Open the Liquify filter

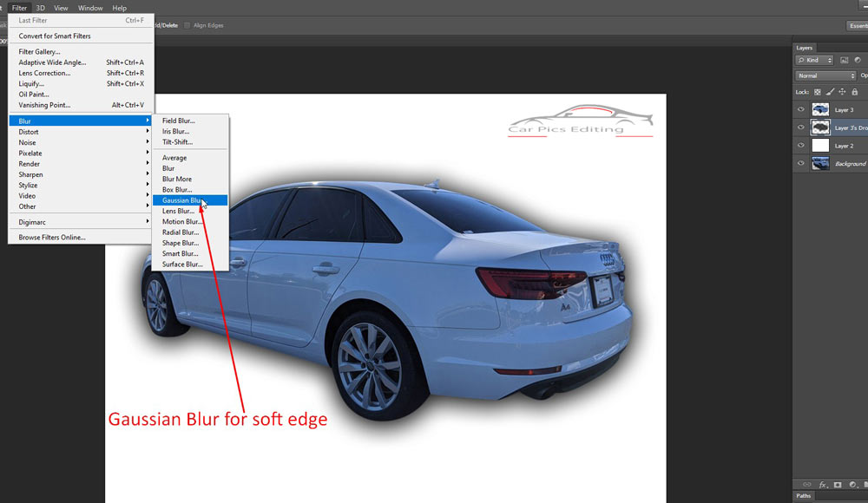(80, 83)
